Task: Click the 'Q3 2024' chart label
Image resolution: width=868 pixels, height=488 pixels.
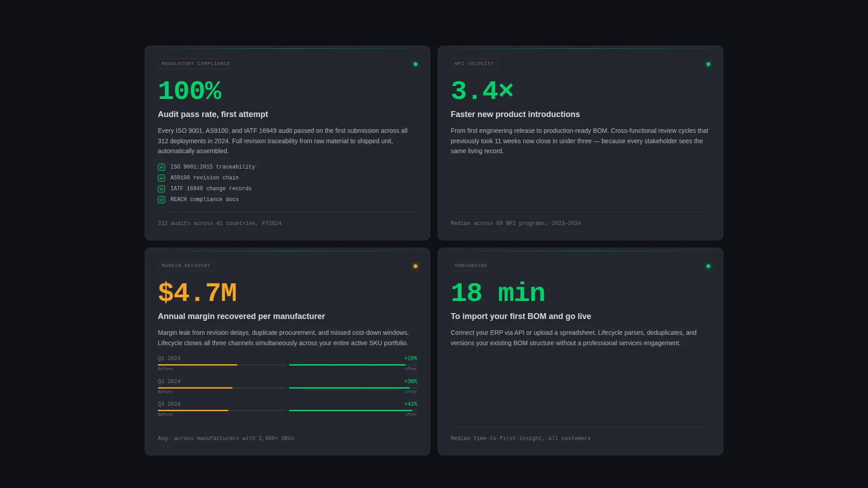Action: tap(169, 404)
